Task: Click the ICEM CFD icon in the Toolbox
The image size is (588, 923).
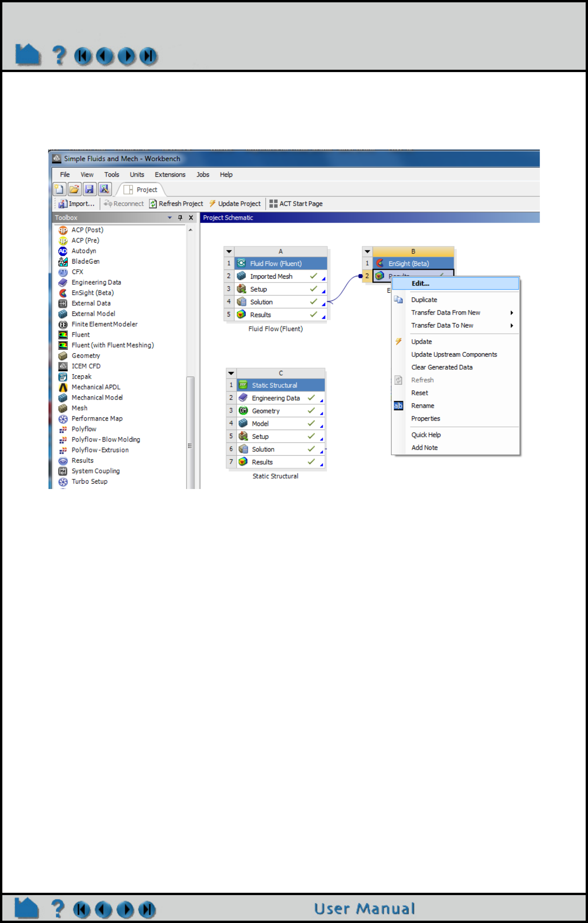Action: (63, 366)
